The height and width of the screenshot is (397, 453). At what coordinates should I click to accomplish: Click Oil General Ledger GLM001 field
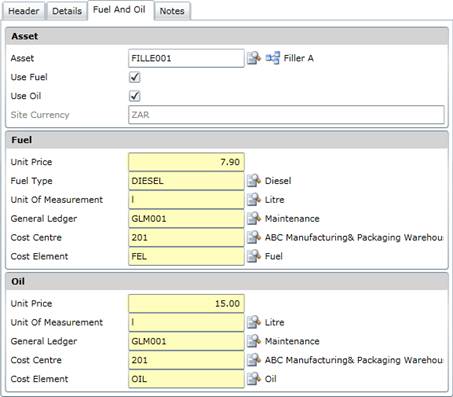pyautogui.click(x=186, y=341)
